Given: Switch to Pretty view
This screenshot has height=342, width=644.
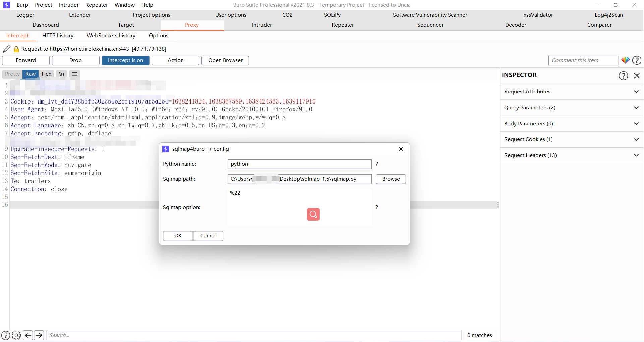Looking at the screenshot, I should point(12,74).
